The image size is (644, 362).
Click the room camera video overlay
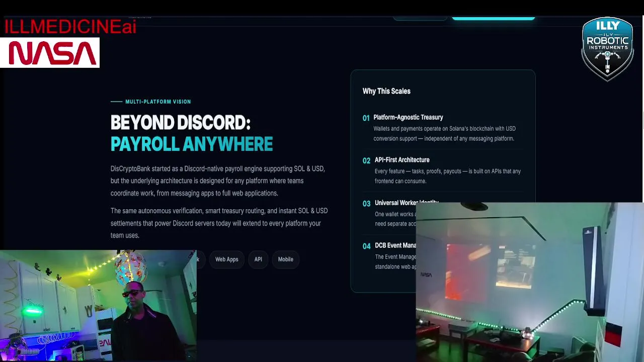point(530,282)
